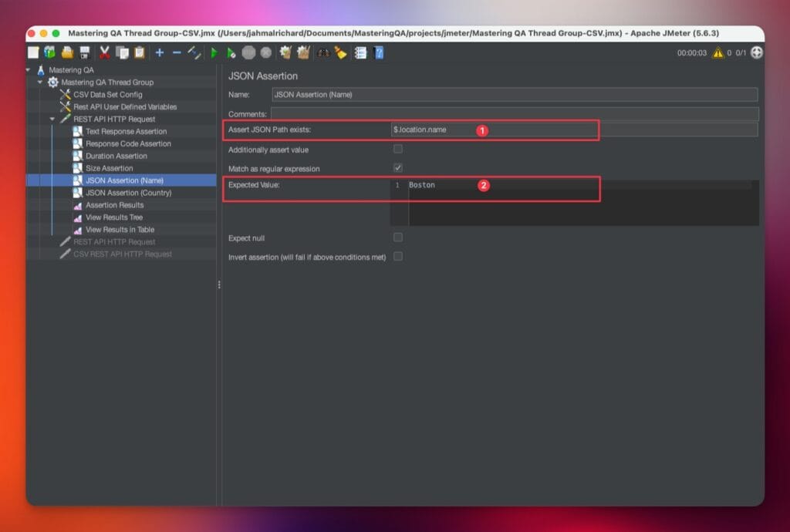The width and height of the screenshot is (790, 532).
Task: Tick the Expect null checkbox
Action: [398, 237]
